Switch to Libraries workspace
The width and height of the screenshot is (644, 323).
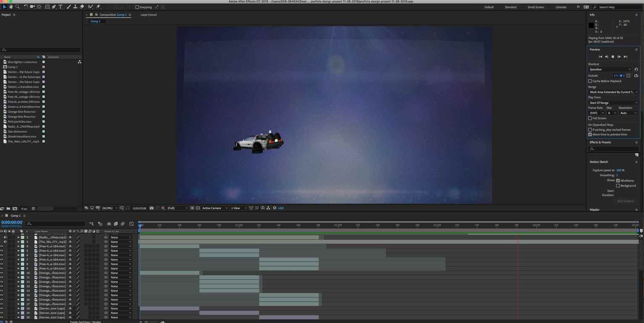[561, 7]
